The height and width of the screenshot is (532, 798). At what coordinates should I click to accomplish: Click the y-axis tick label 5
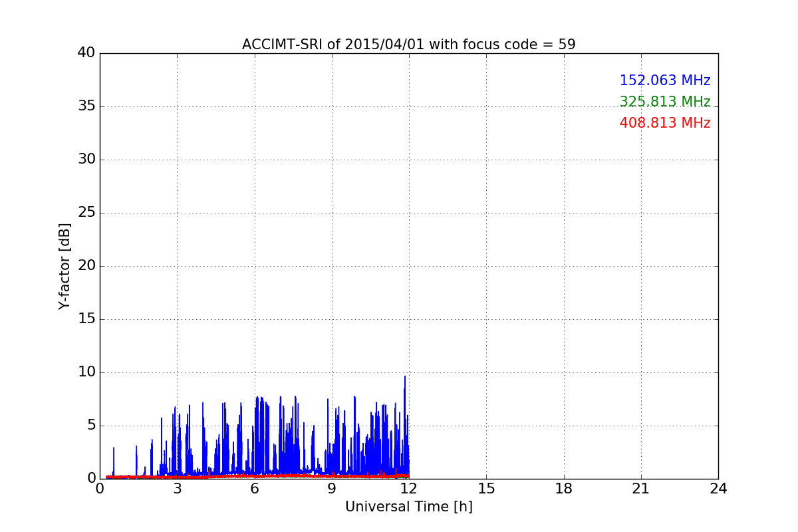[x=91, y=426]
